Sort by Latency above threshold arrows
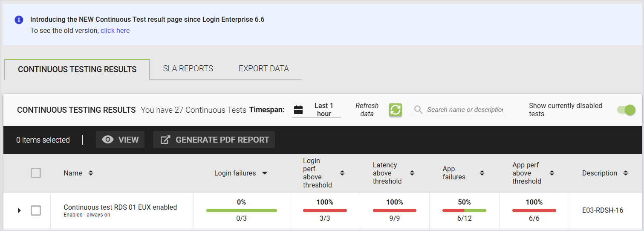 pyautogui.click(x=412, y=173)
